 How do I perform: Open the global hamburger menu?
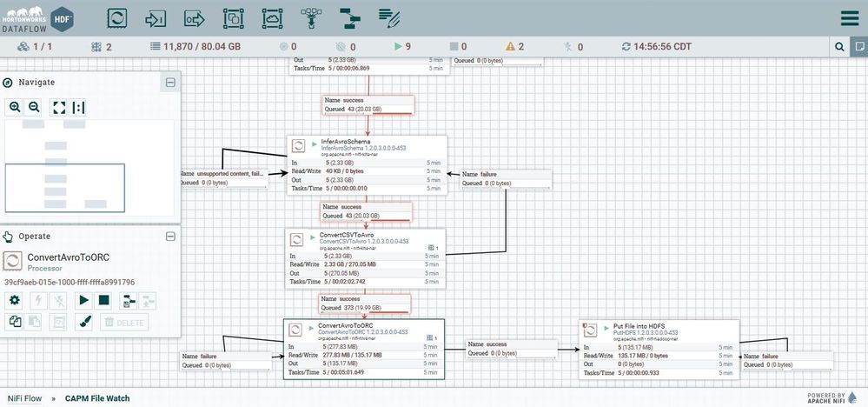point(850,18)
